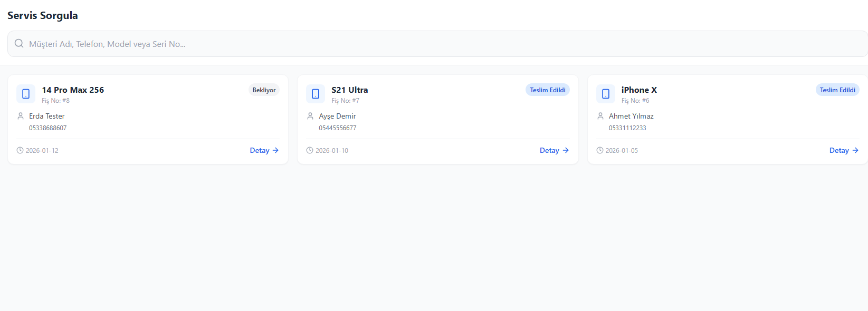The height and width of the screenshot is (311, 868).
Task: Click phone number 05445556677
Action: pyautogui.click(x=337, y=128)
